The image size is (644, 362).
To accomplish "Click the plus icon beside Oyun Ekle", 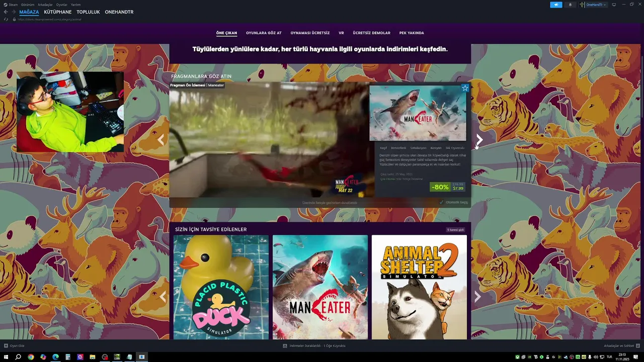I will [6, 346].
